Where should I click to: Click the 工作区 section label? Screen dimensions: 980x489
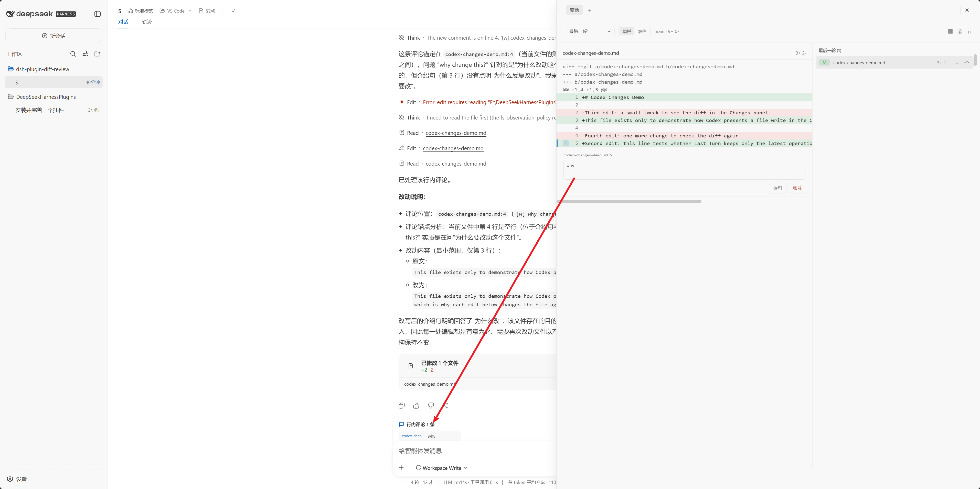click(14, 54)
